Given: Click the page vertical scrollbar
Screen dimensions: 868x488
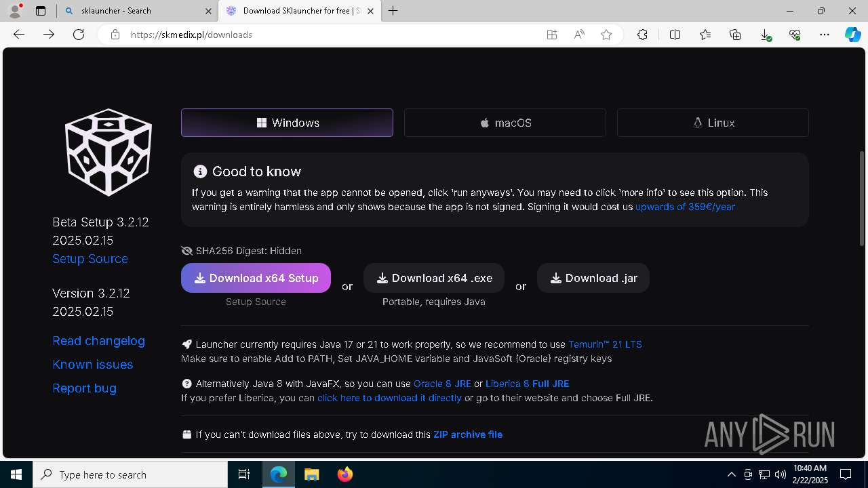Looking at the screenshot, I should 863,198.
